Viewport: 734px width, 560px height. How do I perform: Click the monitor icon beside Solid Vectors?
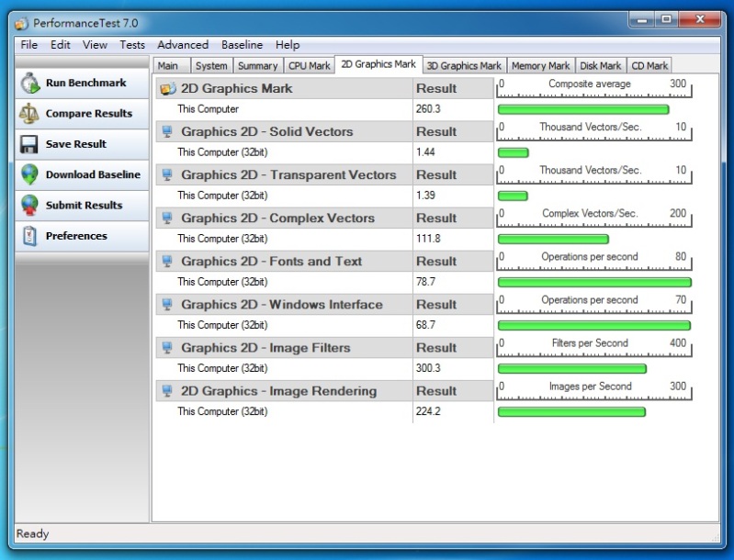[x=167, y=131]
